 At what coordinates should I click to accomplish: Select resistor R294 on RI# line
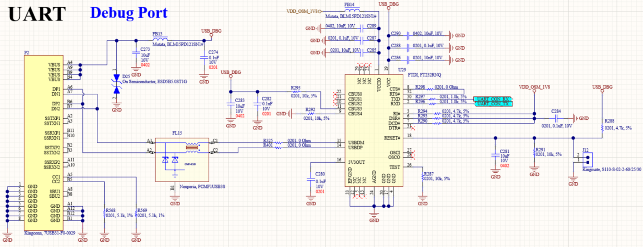click(437, 114)
